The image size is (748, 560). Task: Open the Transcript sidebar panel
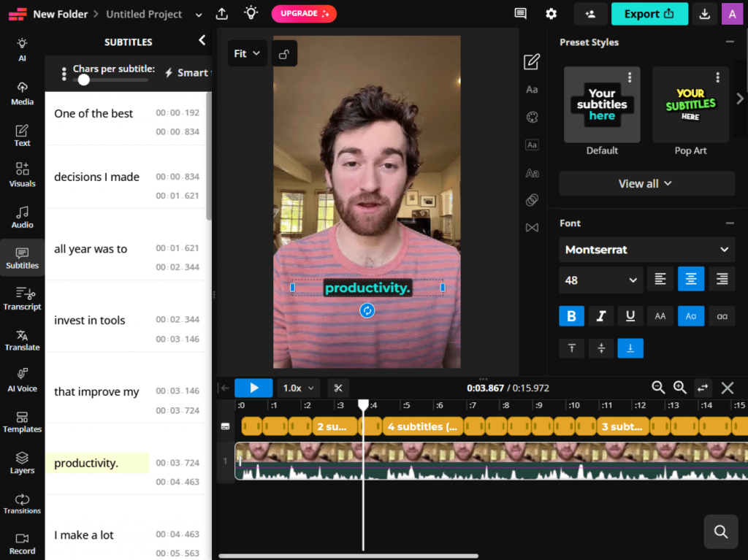coord(22,299)
